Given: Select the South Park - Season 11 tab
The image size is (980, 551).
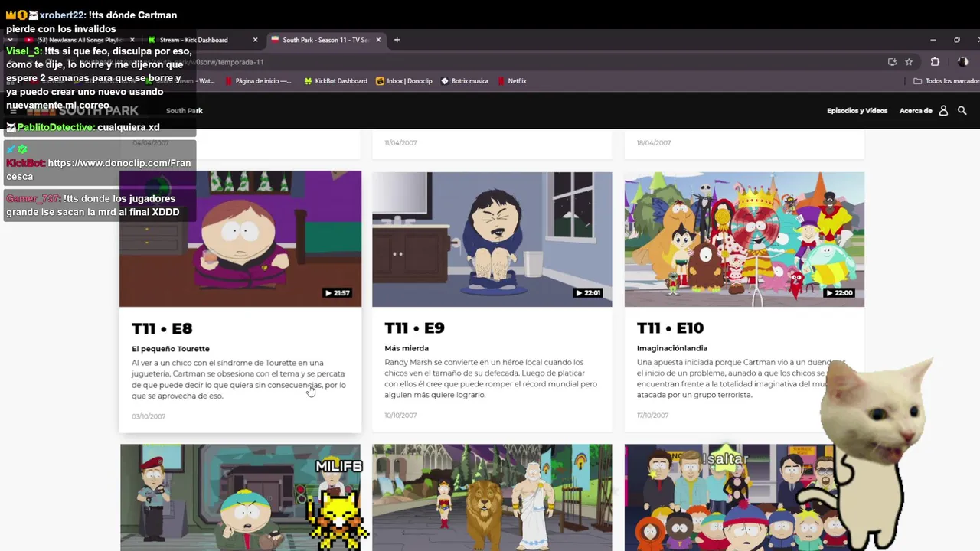Looking at the screenshot, I should (325, 40).
